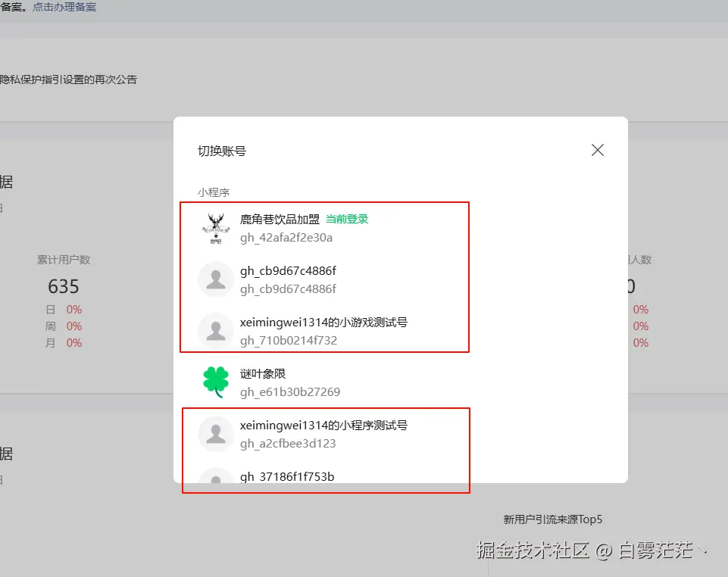Click the 累计用户数 total 635 value

64,286
